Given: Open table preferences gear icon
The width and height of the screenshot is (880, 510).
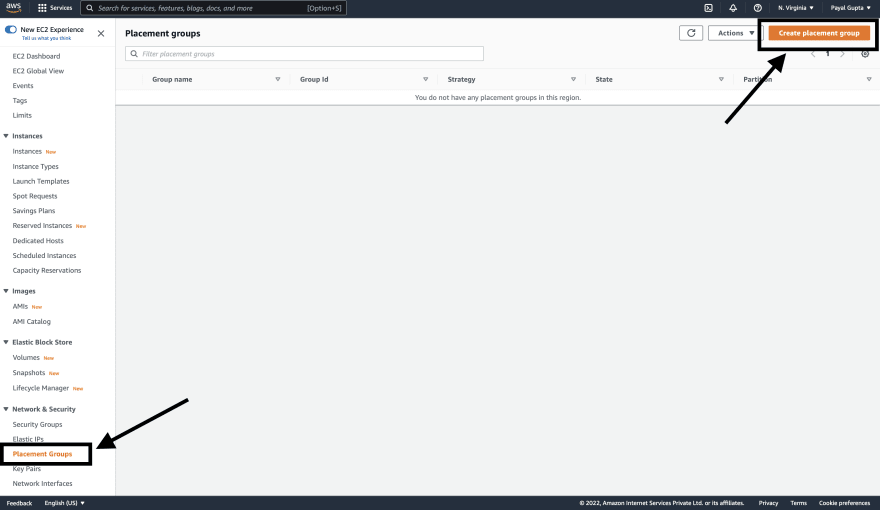Looking at the screenshot, I should coord(865,54).
